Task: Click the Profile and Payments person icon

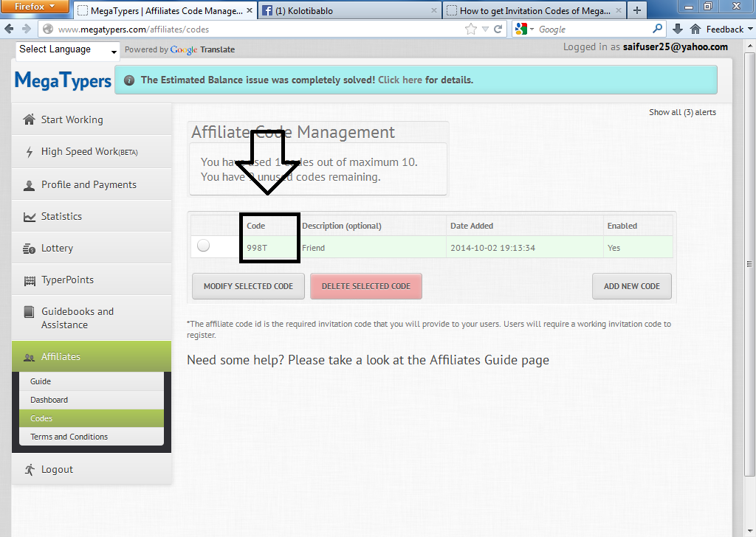Action: pos(30,185)
